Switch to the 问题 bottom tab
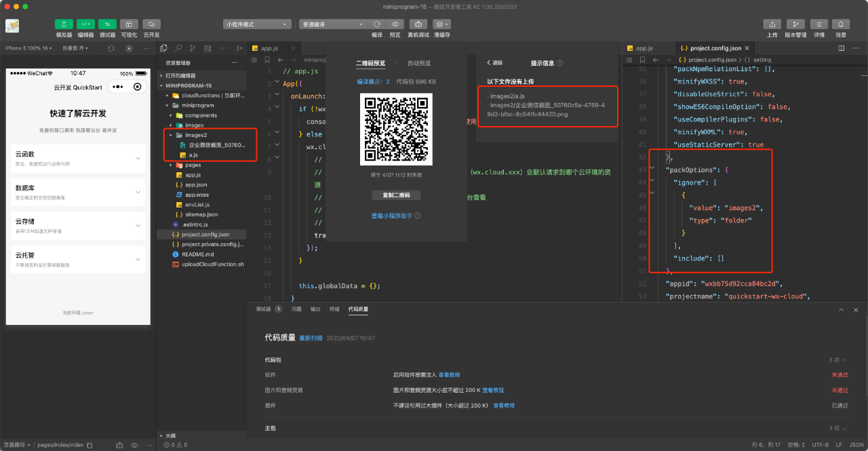868x451 pixels. 296,309
